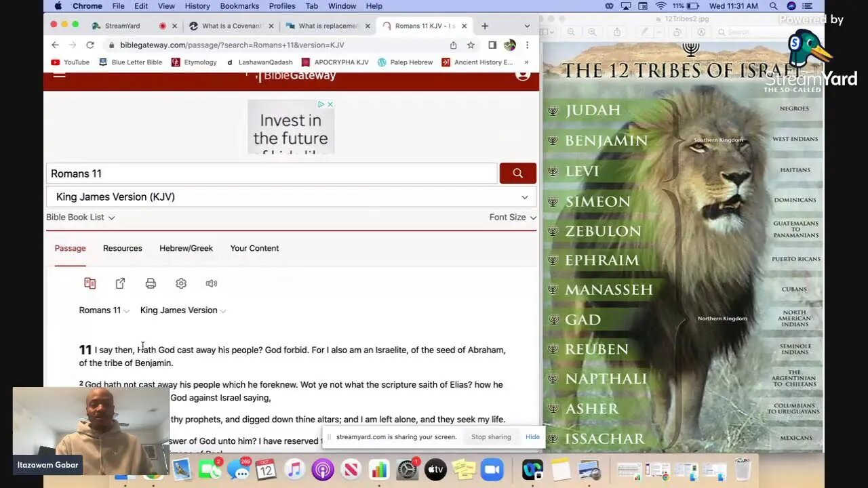This screenshot has width=868, height=488.
Task: Open Stickies in dock
Action: click(x=464, y=469)
